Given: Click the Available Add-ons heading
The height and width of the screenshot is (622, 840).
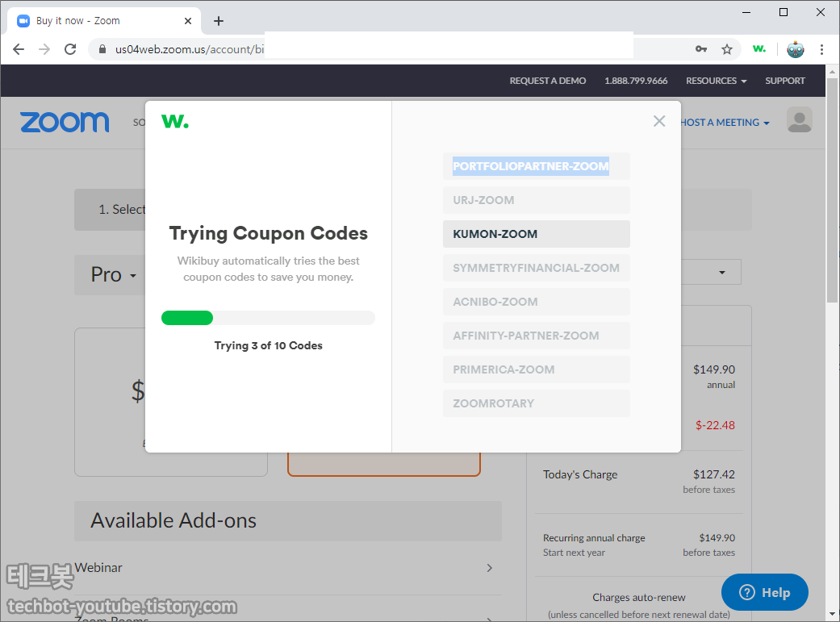Looking at the screenshot, I should click(x=173, y=520).
